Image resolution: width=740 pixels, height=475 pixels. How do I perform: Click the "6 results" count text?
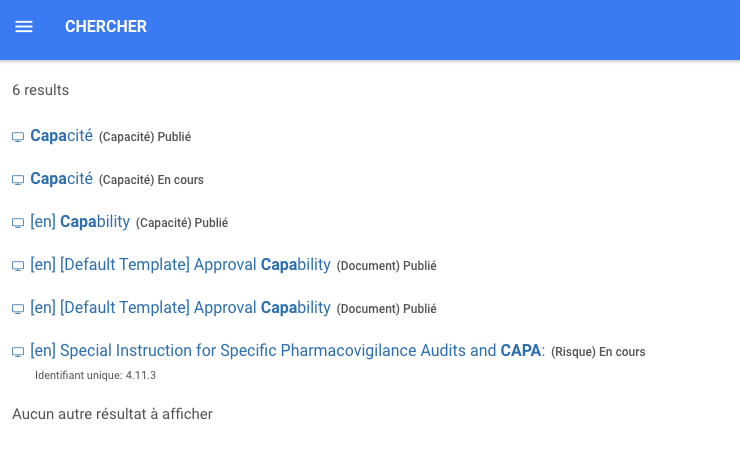40,90
